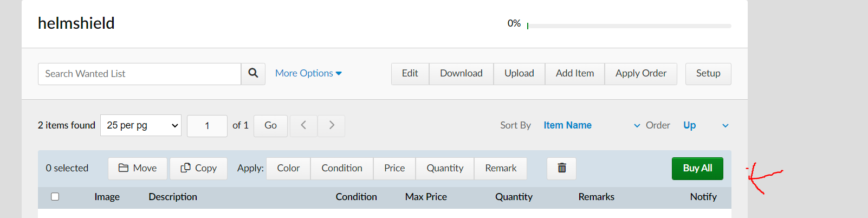Open the 25 per pg dropdown
The image size is (868, 218).
pos(141,125)
